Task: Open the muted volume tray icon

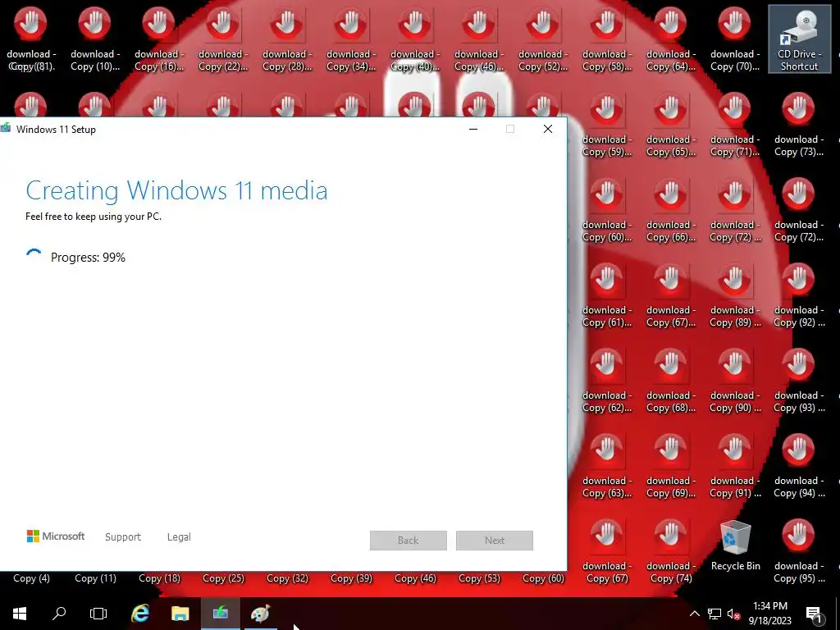Action: pos(733,614)
